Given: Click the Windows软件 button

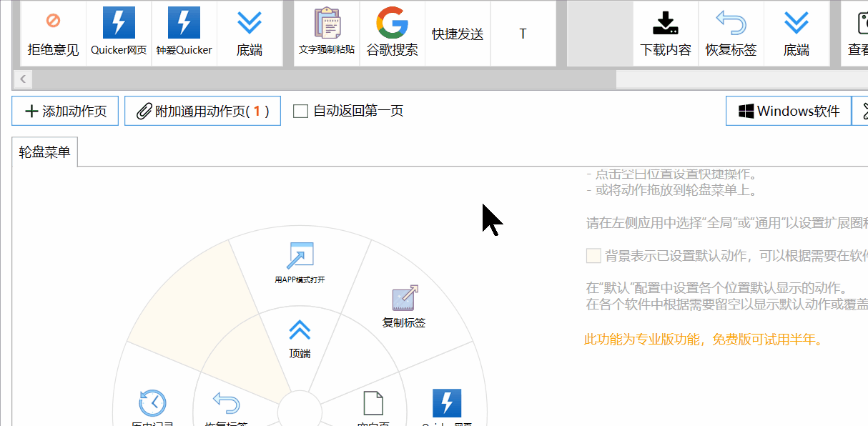Looking at the screenshot, I should [789, 111].
